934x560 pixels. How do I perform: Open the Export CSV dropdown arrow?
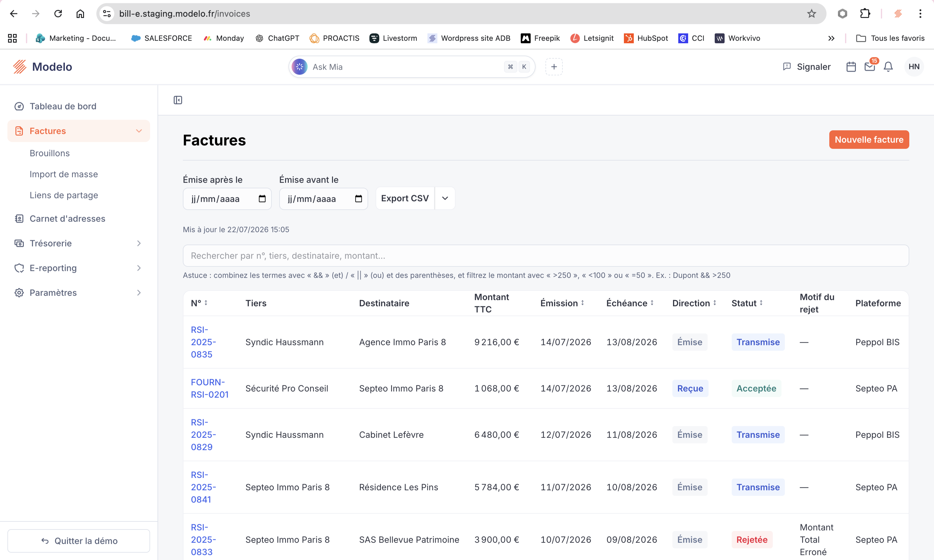(x=445, y=199)
